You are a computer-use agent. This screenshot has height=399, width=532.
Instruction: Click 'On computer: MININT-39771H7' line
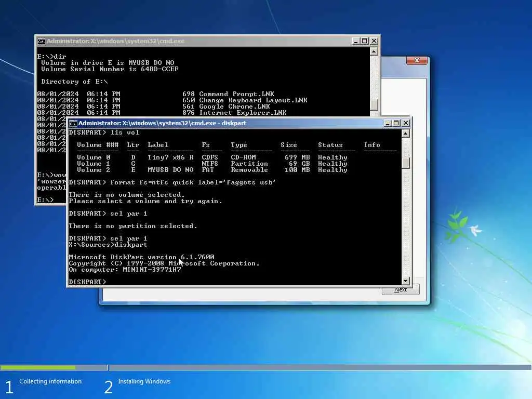tap(125, 270)
